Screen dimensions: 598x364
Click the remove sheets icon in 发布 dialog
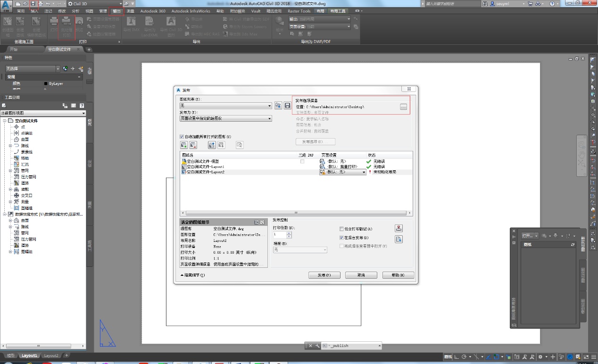(193, 145)
